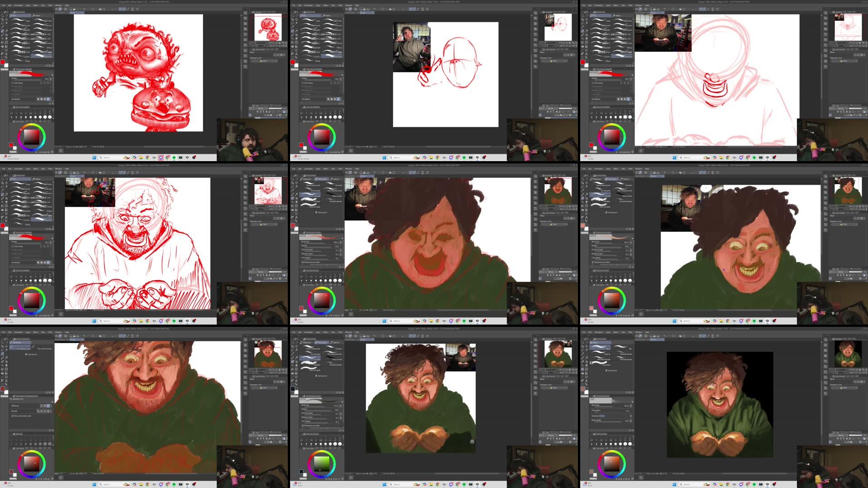Select the strongest Anti-aliasing option

(x=49, y=99)
